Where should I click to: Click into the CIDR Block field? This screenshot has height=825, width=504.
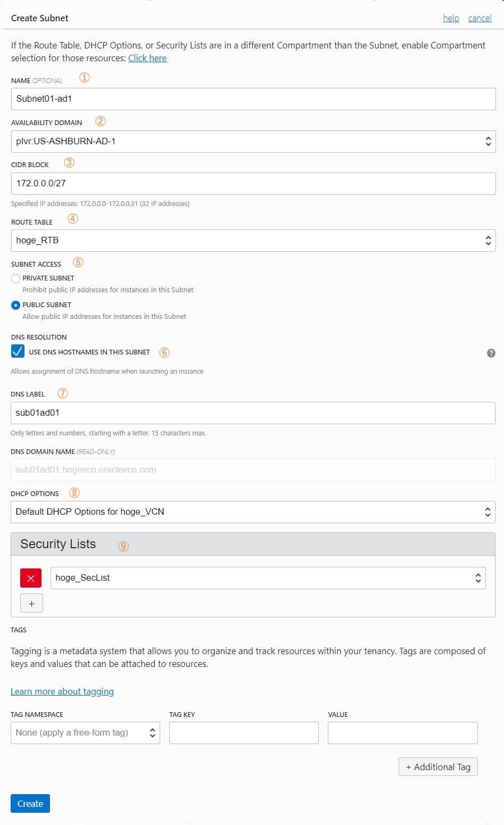click(253, 184)
